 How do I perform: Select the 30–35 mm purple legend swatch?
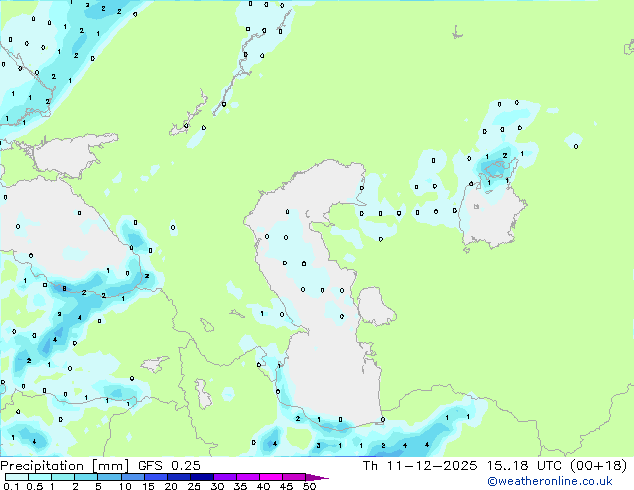point(224,477)
